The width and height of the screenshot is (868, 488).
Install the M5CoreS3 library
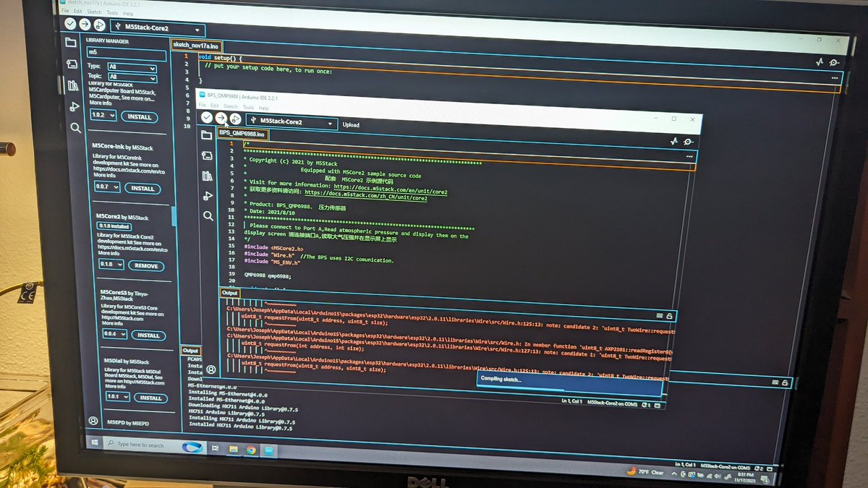tap(149, 335)
